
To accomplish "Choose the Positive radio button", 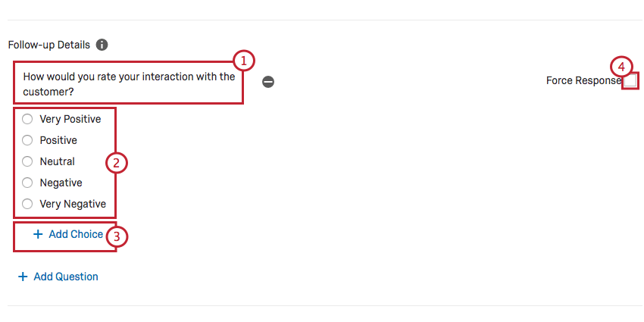I will tap(28, 140).
